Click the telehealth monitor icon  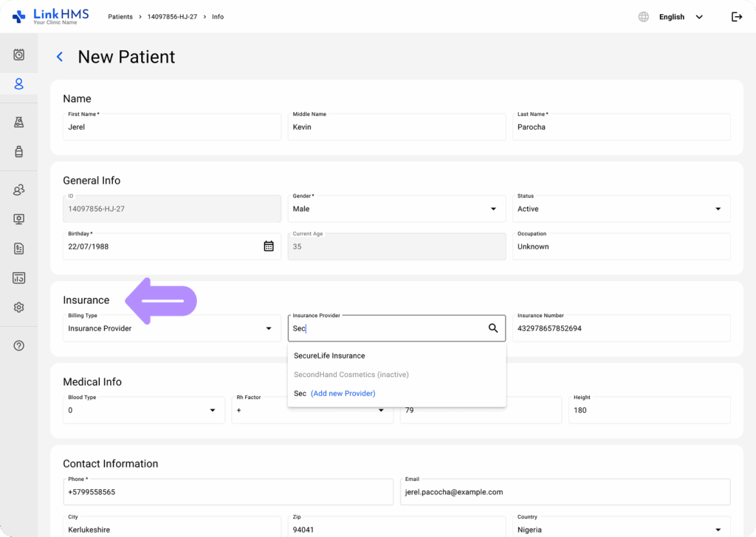click(18, 218)
